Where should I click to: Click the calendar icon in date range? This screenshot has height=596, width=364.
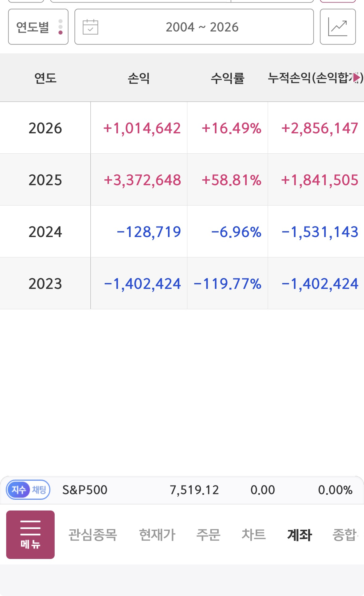click(x=90, y=27)
